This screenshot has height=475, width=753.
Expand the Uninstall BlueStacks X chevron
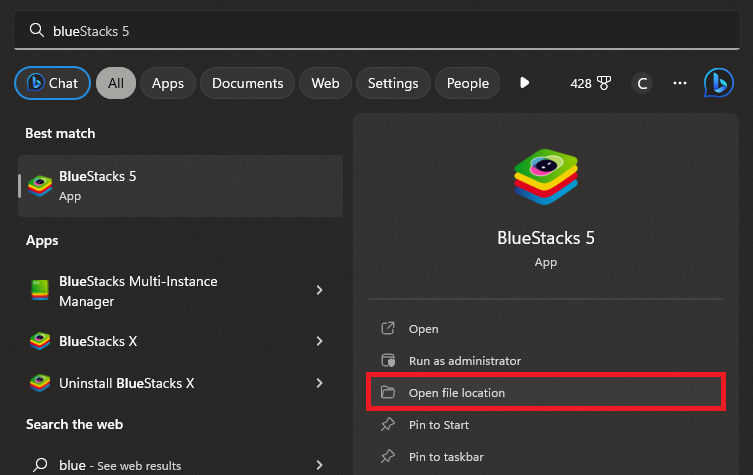319,383
